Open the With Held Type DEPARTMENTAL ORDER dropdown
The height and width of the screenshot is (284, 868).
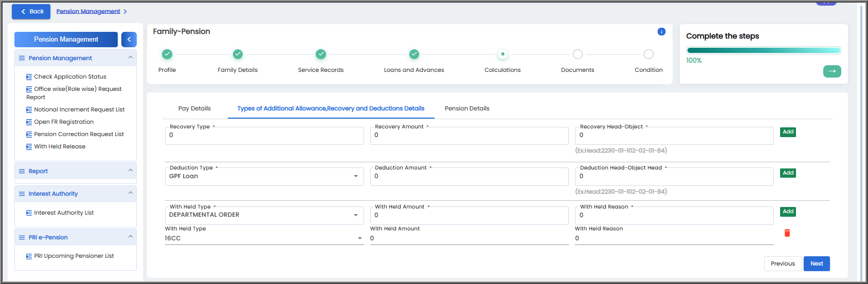click(264, 215)
